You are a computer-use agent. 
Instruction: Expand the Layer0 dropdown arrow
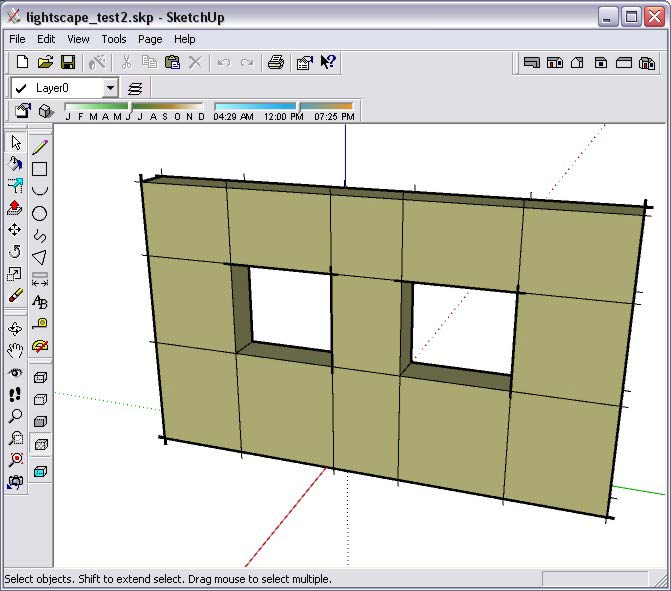coord(110,88)
